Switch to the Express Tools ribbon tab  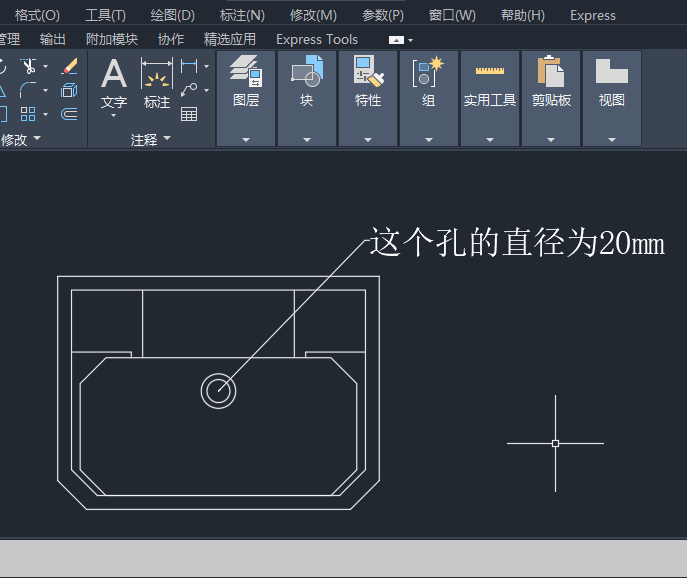coord(316,39)
